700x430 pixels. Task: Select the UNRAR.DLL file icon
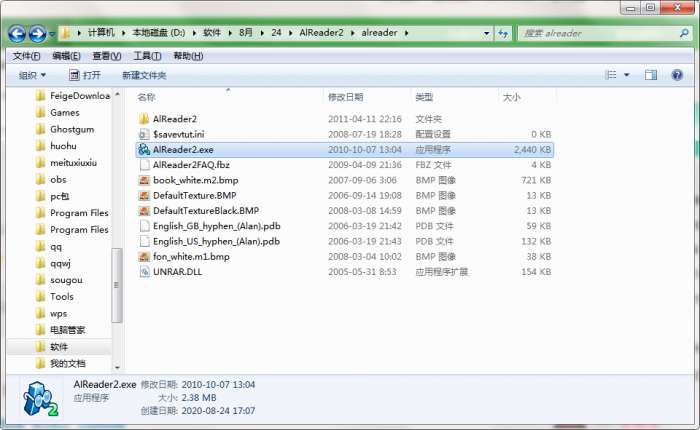[144, 271]
